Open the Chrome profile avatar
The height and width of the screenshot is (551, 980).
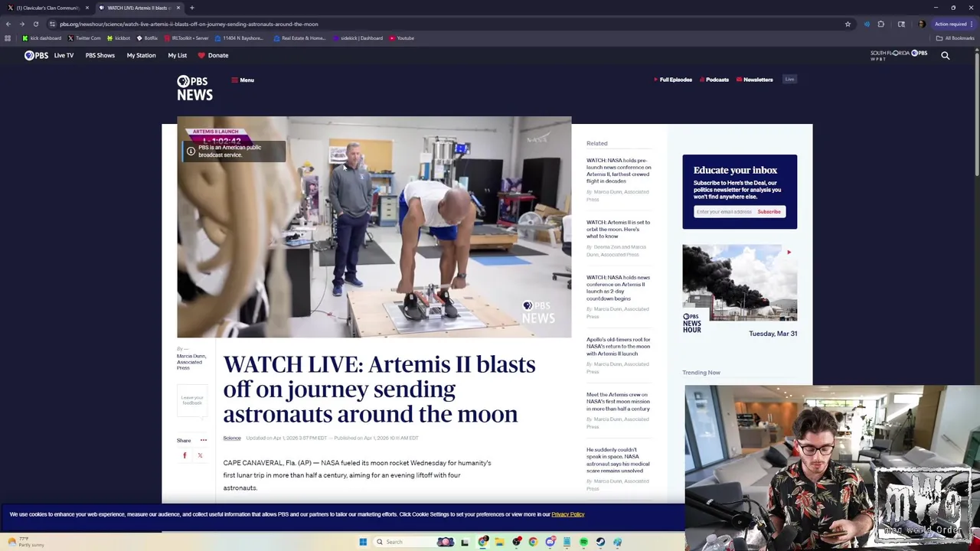point(920,24)
